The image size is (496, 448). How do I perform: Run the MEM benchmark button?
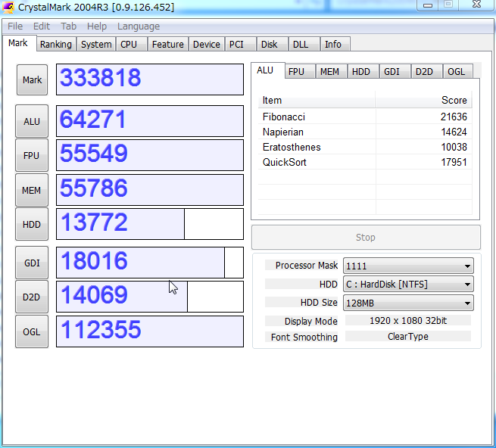click(32, 191)
